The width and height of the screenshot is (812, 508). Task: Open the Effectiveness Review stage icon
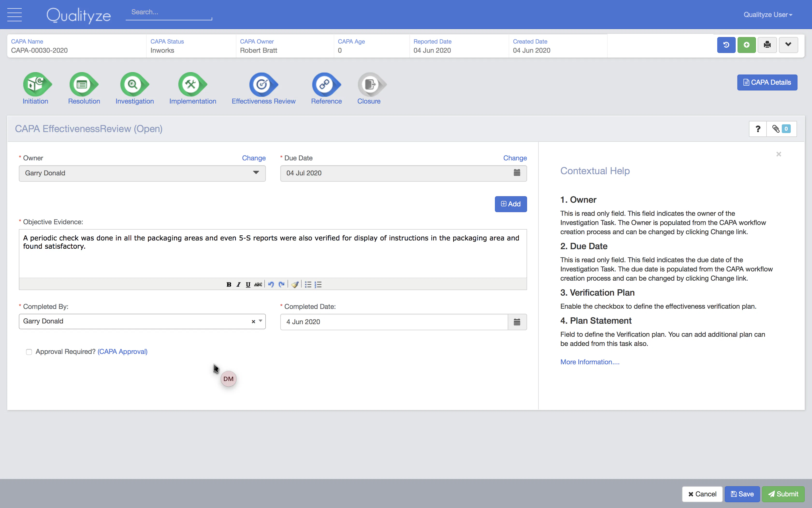point(263,84)
